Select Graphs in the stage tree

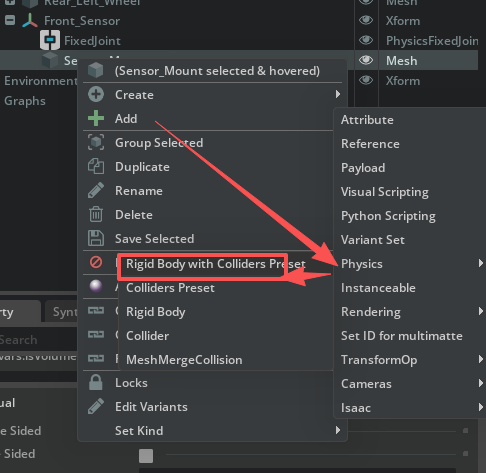click(x=25, y=101)
